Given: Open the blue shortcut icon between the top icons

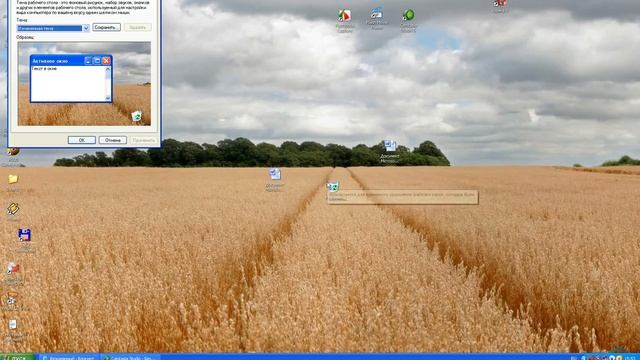Looking at the screenshot, I should pos(376,13).
